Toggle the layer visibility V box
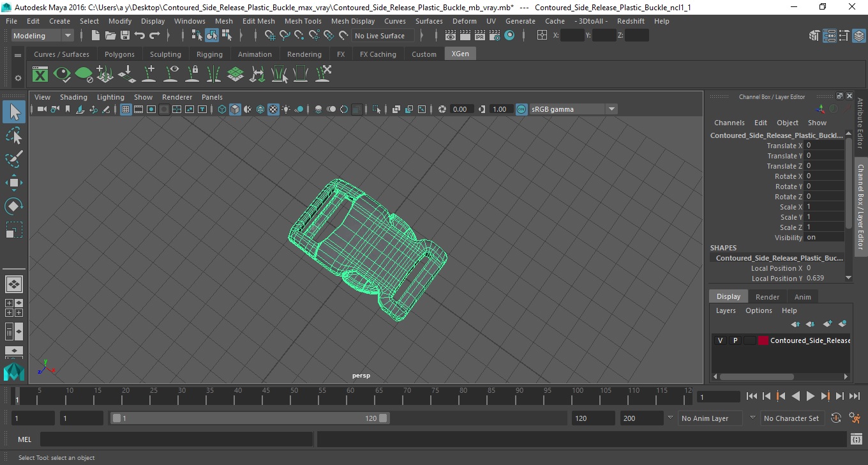This screenshot has height=465, width=868. [x=720, y=340]
